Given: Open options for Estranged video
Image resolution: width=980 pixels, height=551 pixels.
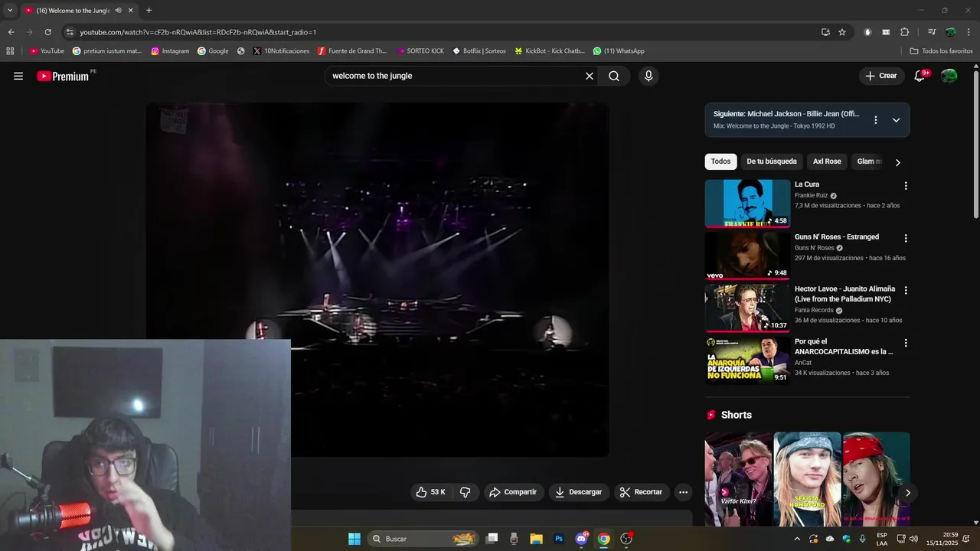Looking at the screenshot, I should (x=906, y=238).
